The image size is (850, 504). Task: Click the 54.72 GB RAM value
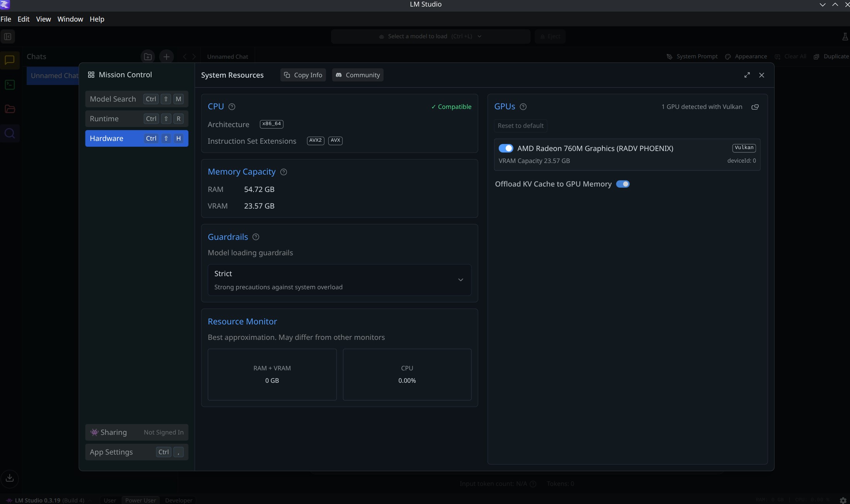(259, 190)
